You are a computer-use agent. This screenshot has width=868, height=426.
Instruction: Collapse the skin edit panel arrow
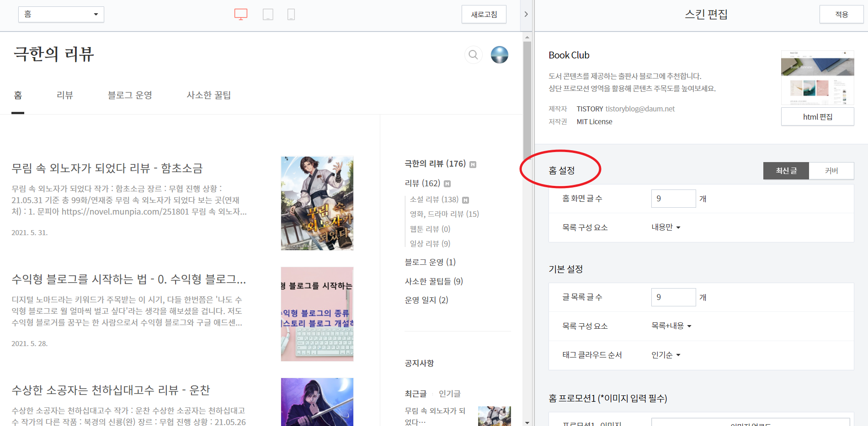tap(526, 14)
